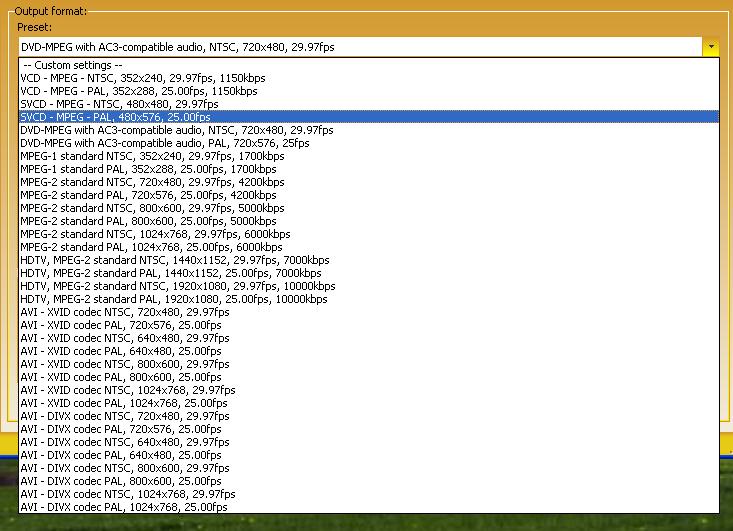Select highlighted SVCD - MPEG - PAL, 480x576 preset
Screen dimensions: 733x531
point(369,117)
